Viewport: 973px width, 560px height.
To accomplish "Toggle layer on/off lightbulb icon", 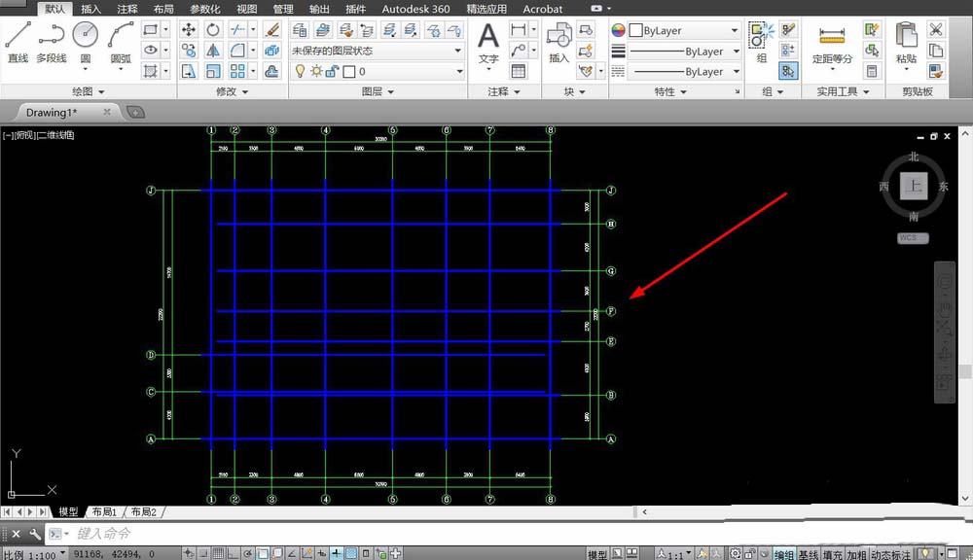I will [300, 71].
